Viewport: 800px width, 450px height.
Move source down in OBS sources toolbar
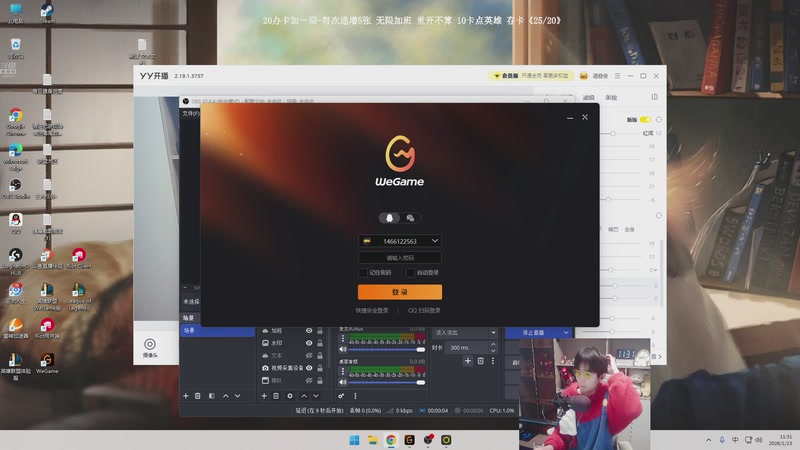click(x=316, y=396)
